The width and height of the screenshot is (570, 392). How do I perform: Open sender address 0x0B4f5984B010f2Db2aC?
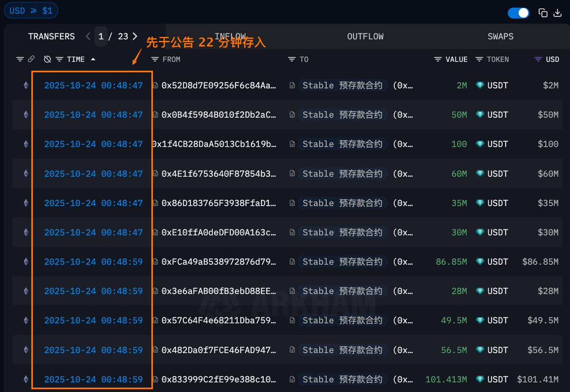[219, 115]
